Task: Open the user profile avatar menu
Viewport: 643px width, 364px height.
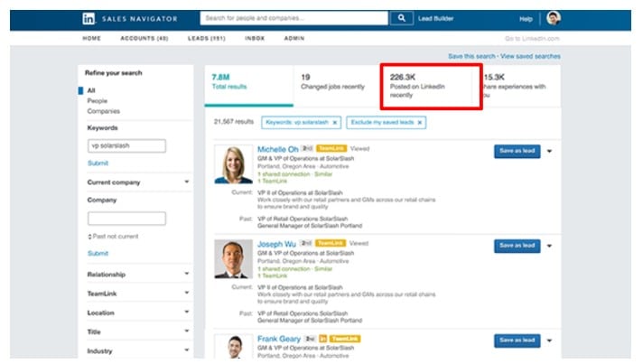Action: click(x=554, y=18)
